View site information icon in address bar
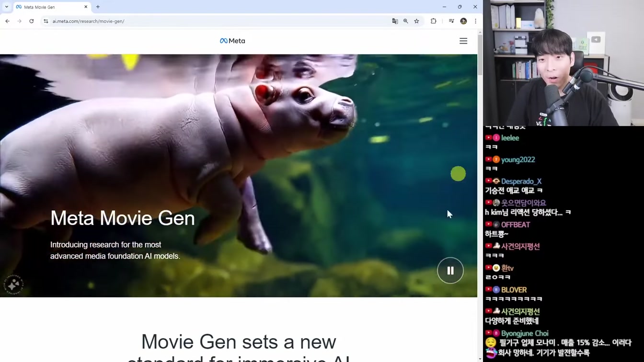644x362 pixels. pos(46,21)
